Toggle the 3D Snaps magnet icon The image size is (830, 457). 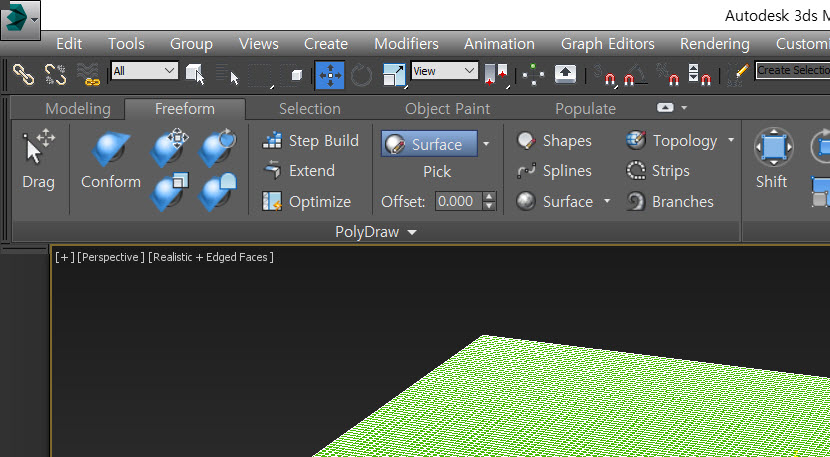click(x=605, y=75)
